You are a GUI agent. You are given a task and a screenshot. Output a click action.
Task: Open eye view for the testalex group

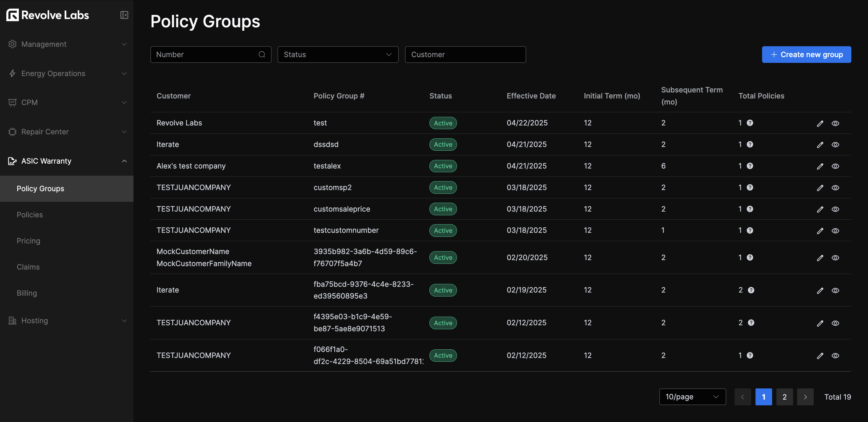pos(836,166)
